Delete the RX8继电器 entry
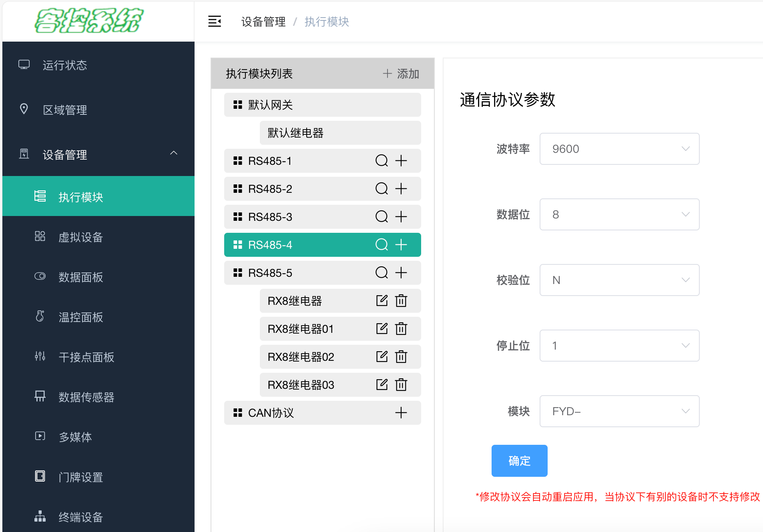 401,301
